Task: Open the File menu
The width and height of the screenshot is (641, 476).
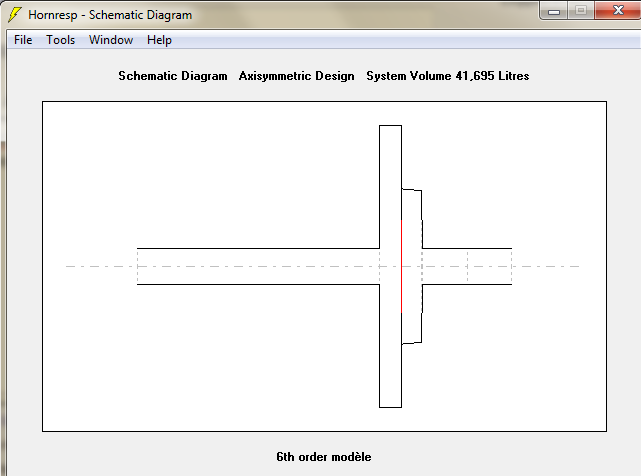Action: [x=23, y=40]
